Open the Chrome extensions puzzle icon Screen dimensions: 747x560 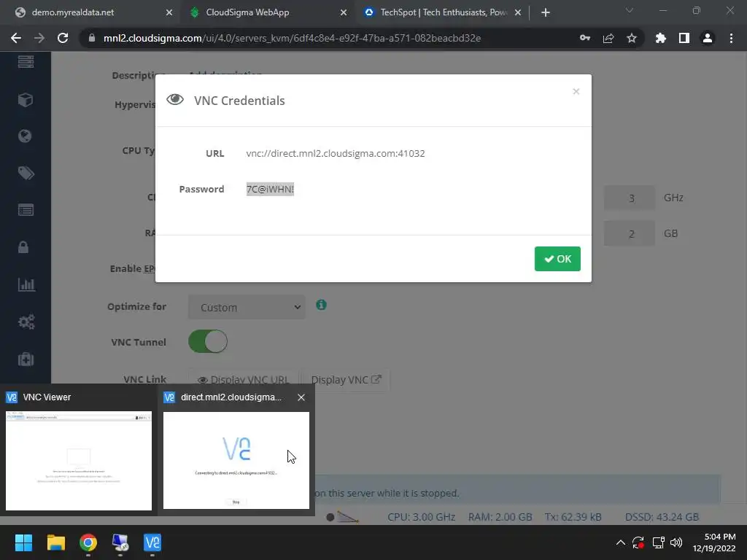(x=660, y=38)
